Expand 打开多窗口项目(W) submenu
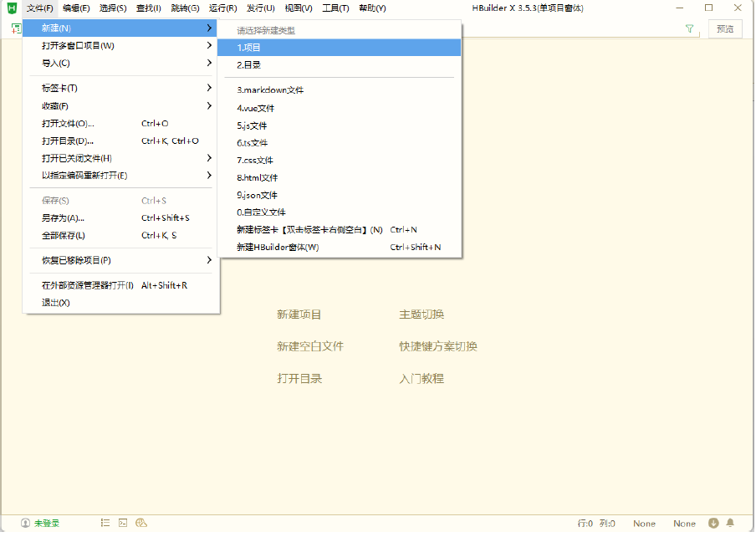The image size is (756, 537). pos(209,45)
